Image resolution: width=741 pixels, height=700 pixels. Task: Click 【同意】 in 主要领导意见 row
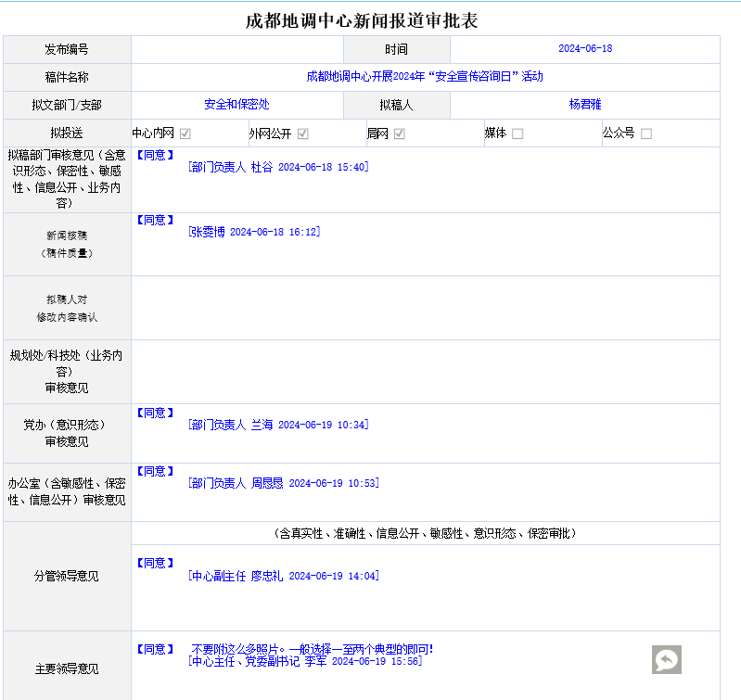coord(155,649)
